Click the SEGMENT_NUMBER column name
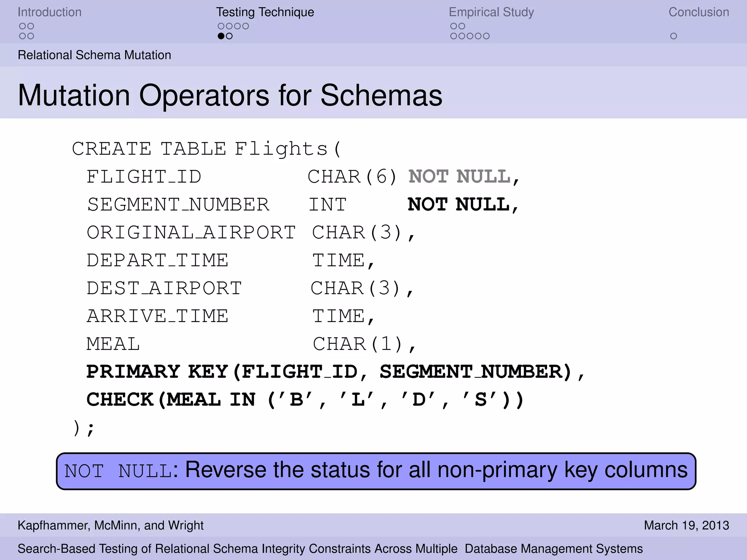747x560 pixels. 178,205
